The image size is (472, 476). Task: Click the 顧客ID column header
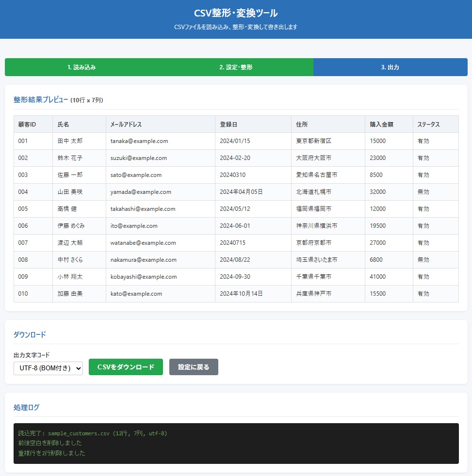[x=25, y=124]
